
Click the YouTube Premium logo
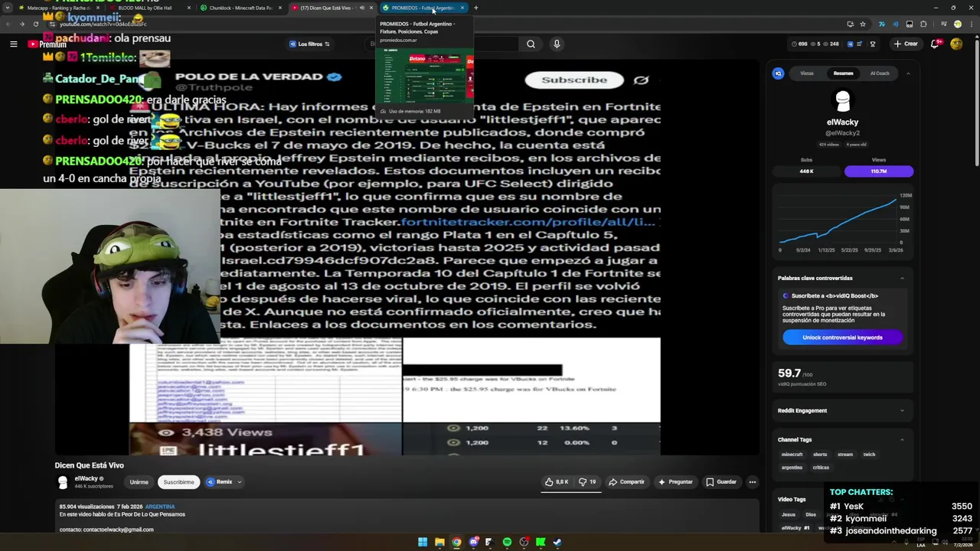pyautogui.click(x=47, y=44)
